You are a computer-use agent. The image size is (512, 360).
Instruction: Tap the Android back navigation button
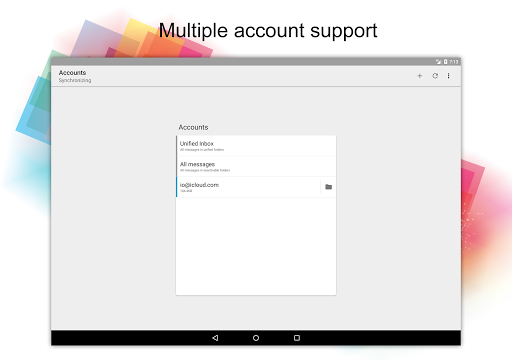pos(215,338)
